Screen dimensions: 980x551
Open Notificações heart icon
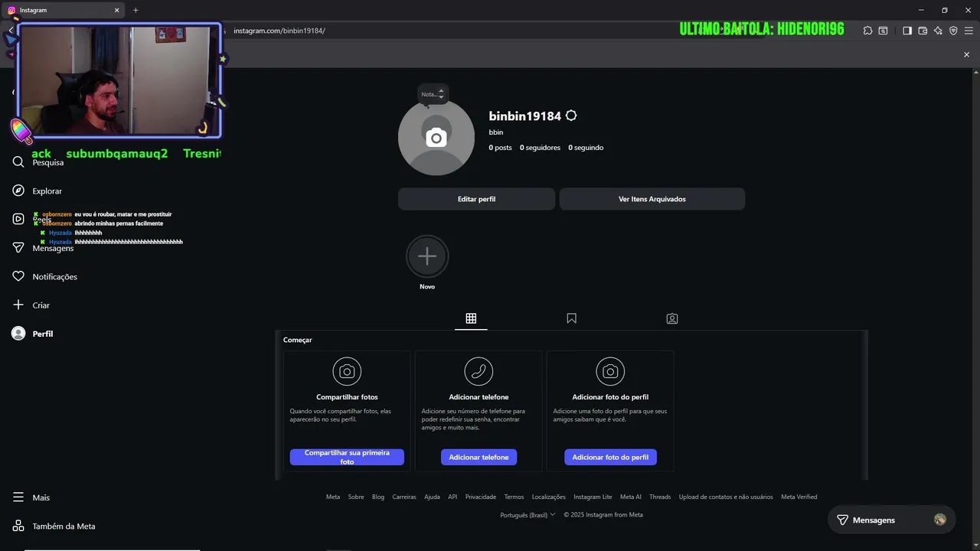[18, 276]
